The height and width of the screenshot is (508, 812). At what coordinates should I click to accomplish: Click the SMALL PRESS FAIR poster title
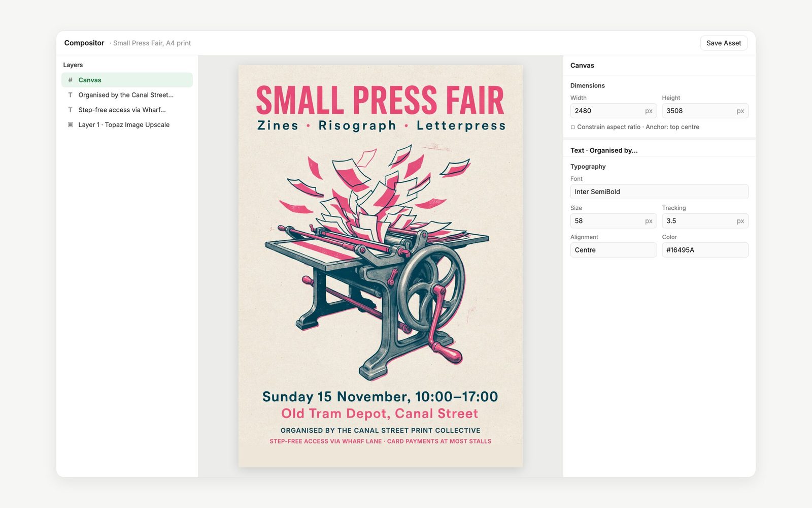click(x=380, y=100)
